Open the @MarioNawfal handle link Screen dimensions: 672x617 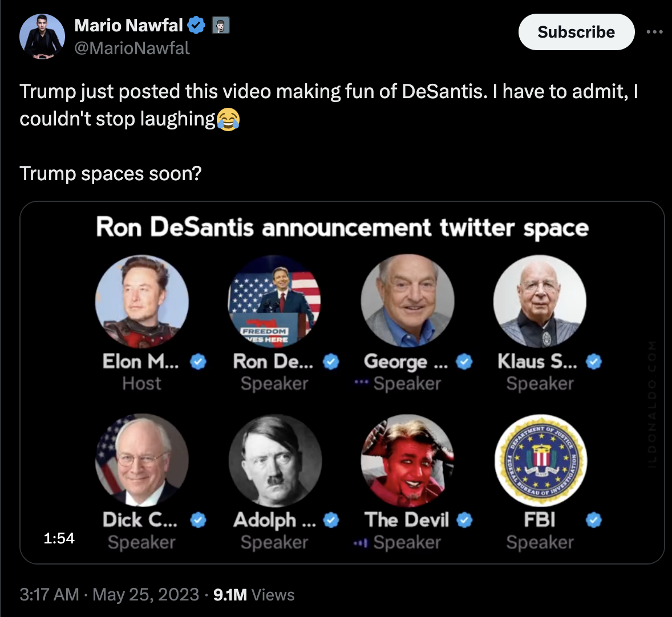(132, 48)
